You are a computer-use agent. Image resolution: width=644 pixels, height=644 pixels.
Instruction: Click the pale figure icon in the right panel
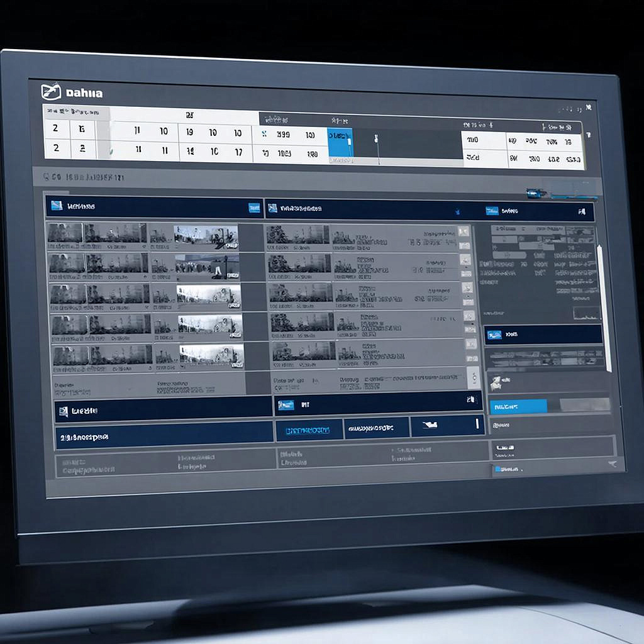click(496, 383)
